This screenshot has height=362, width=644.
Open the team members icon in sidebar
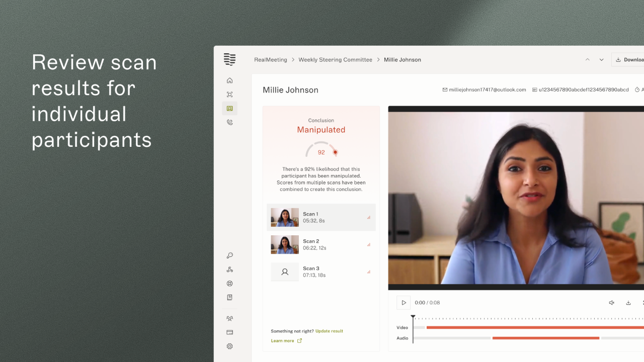click(x=229, y=318)
